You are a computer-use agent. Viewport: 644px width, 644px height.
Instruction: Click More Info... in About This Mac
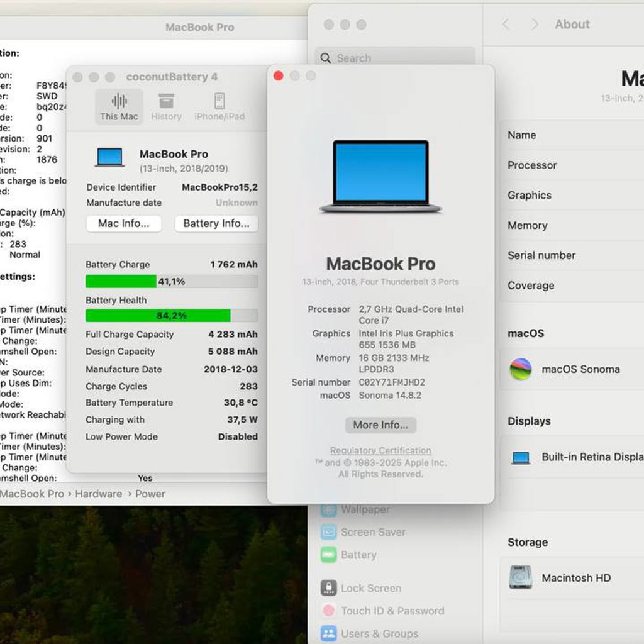tap(380, 425)
